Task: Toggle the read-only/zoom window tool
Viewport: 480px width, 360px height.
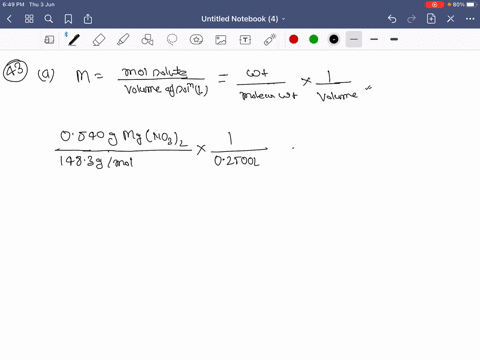Action: coord(49,40)
